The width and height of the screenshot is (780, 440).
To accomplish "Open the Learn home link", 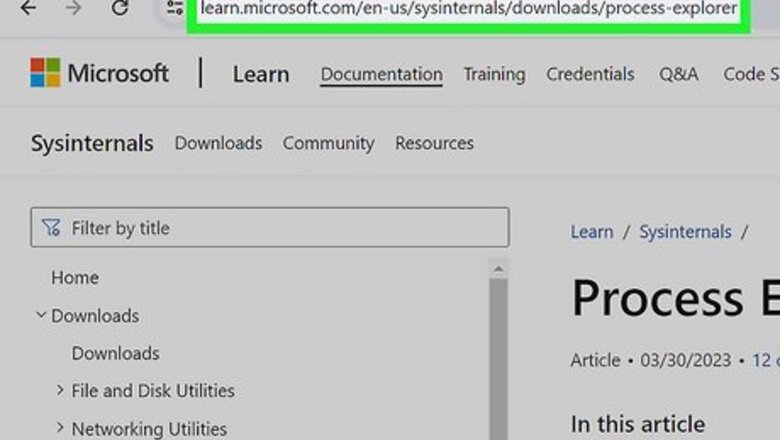I will [260, 74].
